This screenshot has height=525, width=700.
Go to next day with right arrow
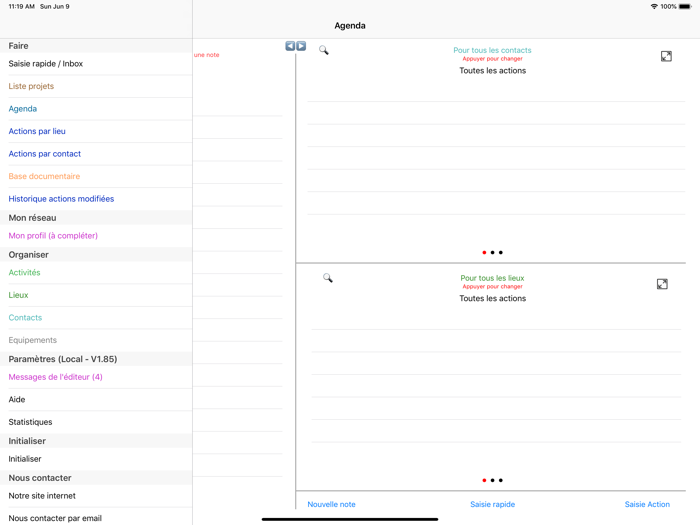tap(301, 46)
